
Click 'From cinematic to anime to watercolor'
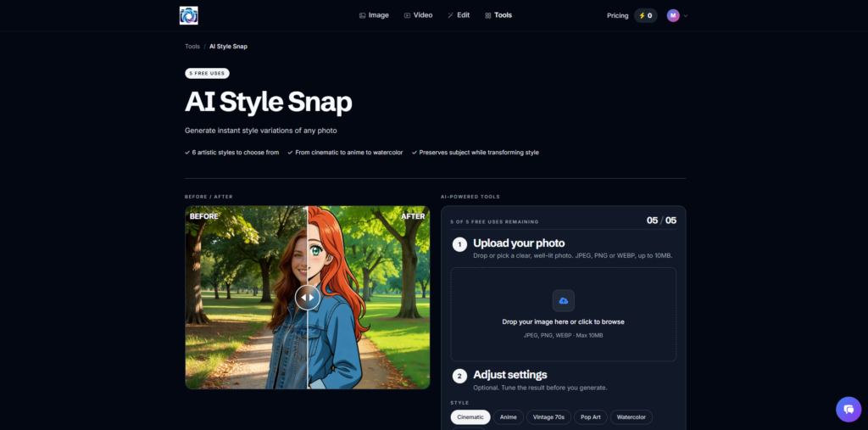tap(348, 153)
